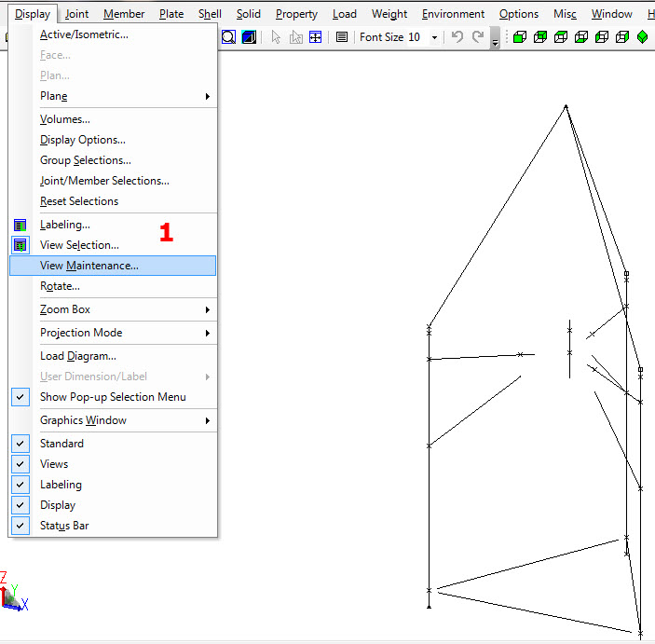Click the zoom magnifier toolbar icon

(228, 37)
